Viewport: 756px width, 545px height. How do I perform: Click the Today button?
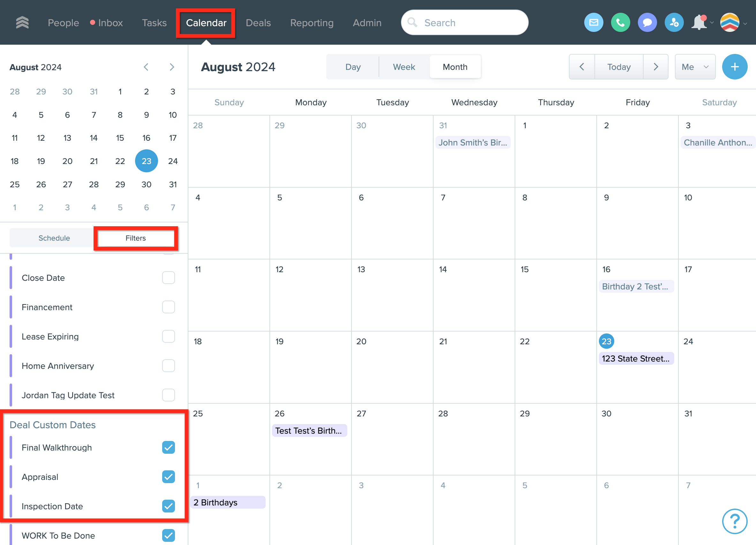click(619, 67)
